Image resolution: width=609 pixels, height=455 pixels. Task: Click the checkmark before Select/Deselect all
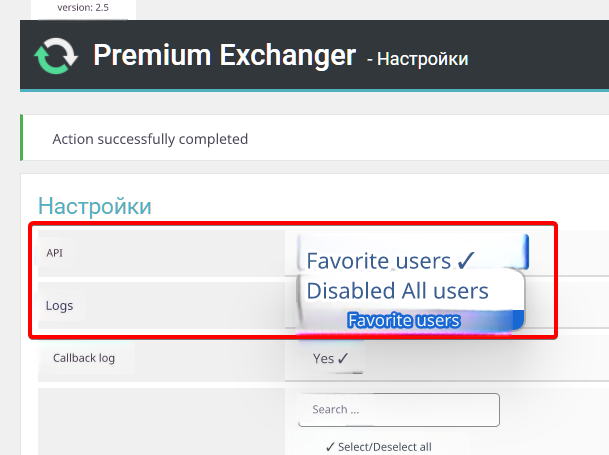point(331,447)
